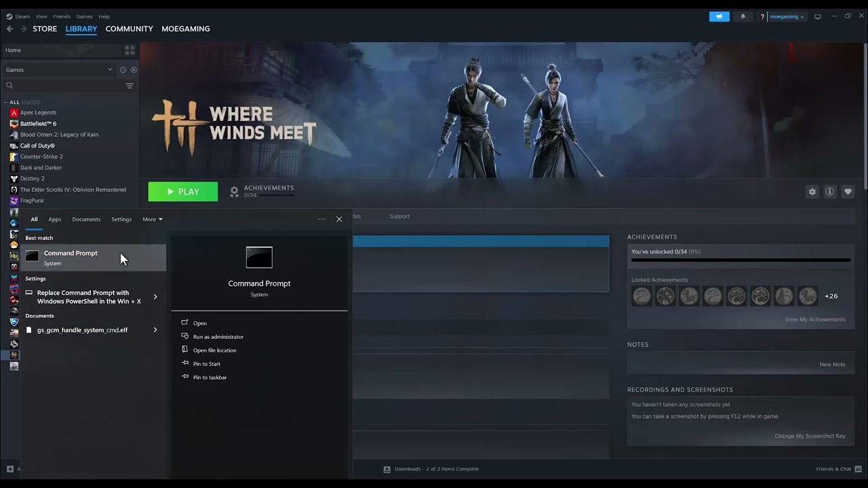Click New Note in the Notes section
Viewport: 868px width, 488px height.
832,365
